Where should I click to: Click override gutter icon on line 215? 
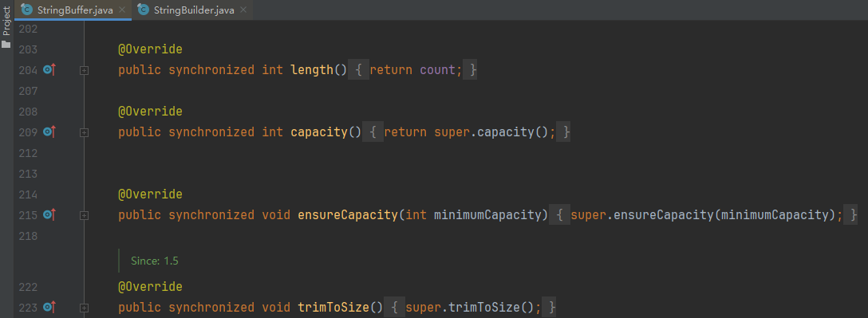[49, 215]
